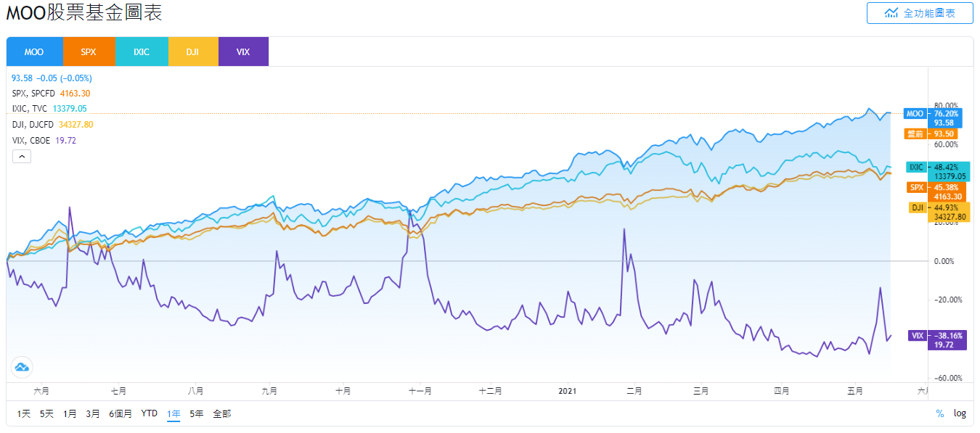Click the VIX -38.16% price label
This screenshot has height=433, width=980.
point(937,340)
